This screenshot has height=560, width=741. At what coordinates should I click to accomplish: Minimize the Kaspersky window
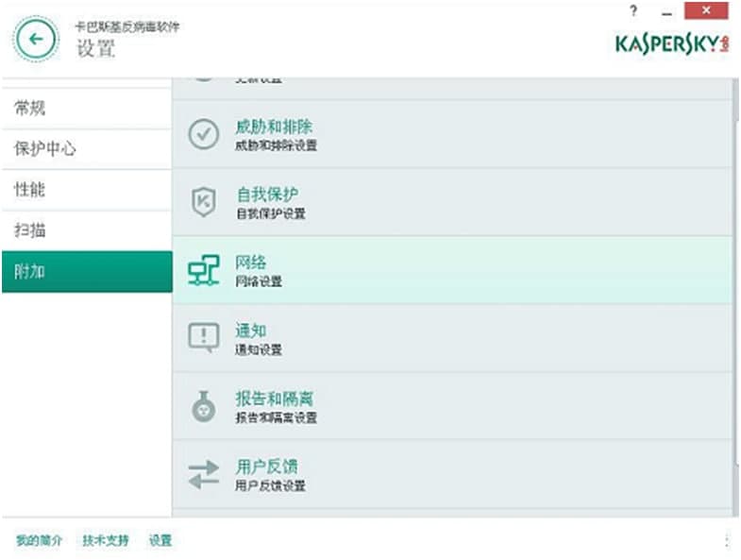[666, 12]
